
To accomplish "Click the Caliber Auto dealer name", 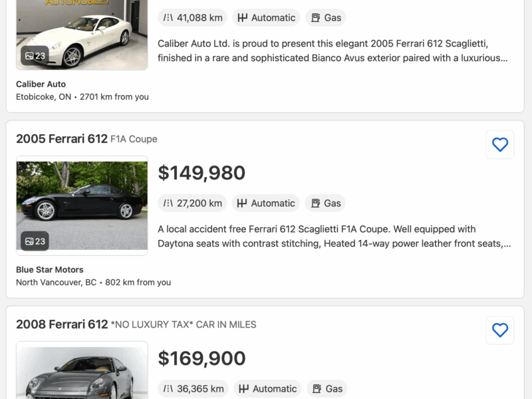I will [x=41, y=84].
